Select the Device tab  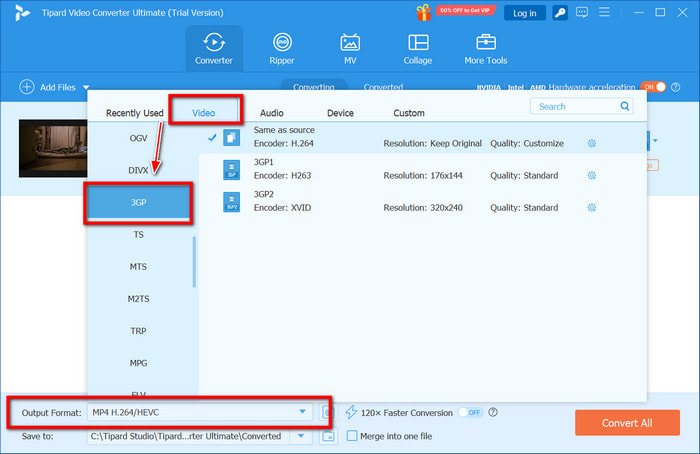click(340, 113)
